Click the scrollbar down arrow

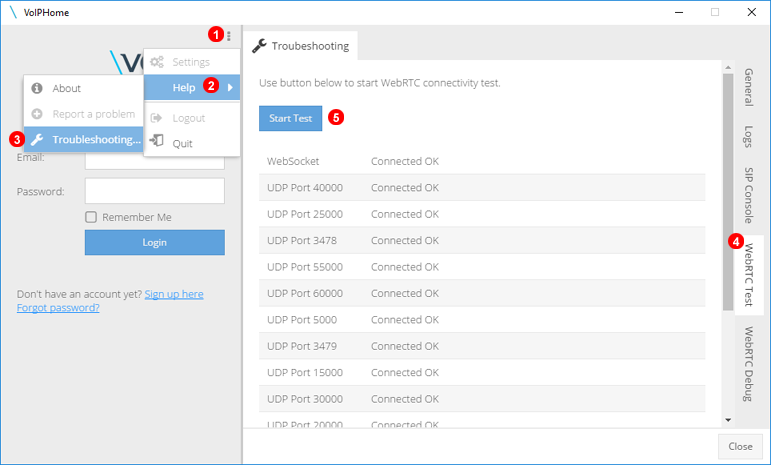coord(728,420)
